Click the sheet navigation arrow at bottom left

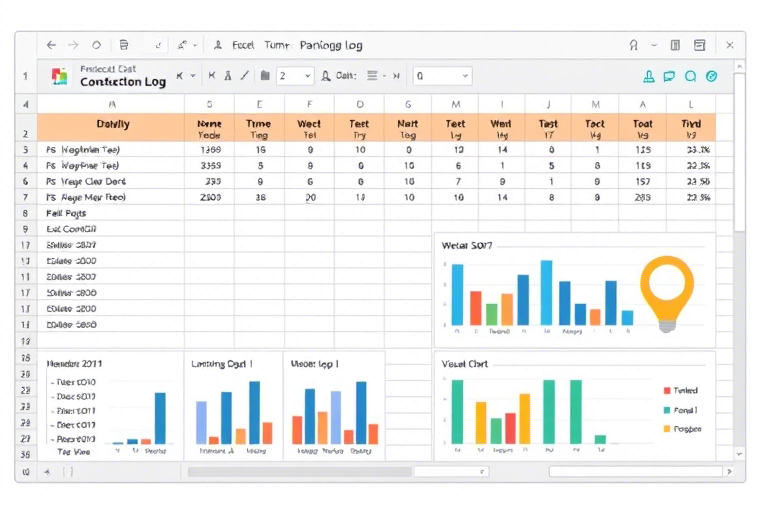point(47,472)
